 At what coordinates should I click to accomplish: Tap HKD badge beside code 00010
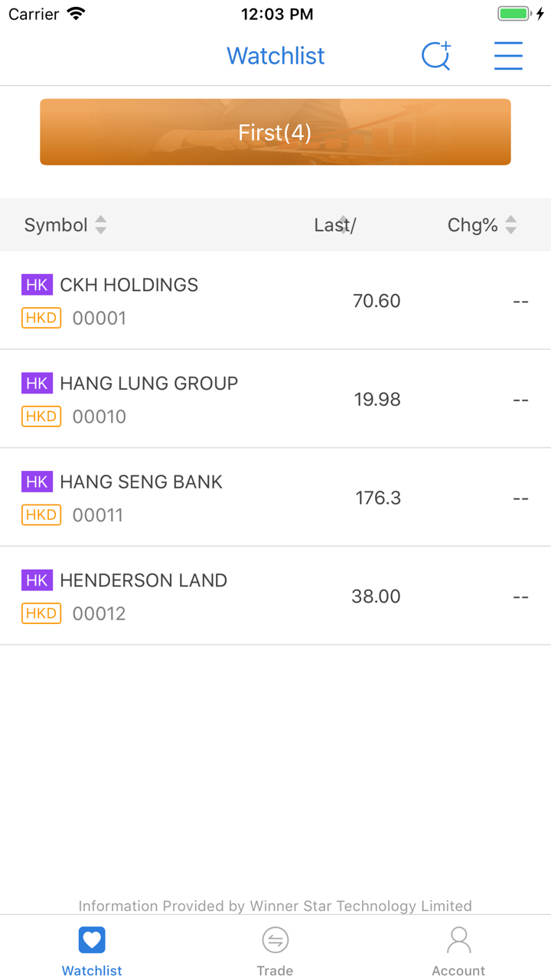point(41,416)
